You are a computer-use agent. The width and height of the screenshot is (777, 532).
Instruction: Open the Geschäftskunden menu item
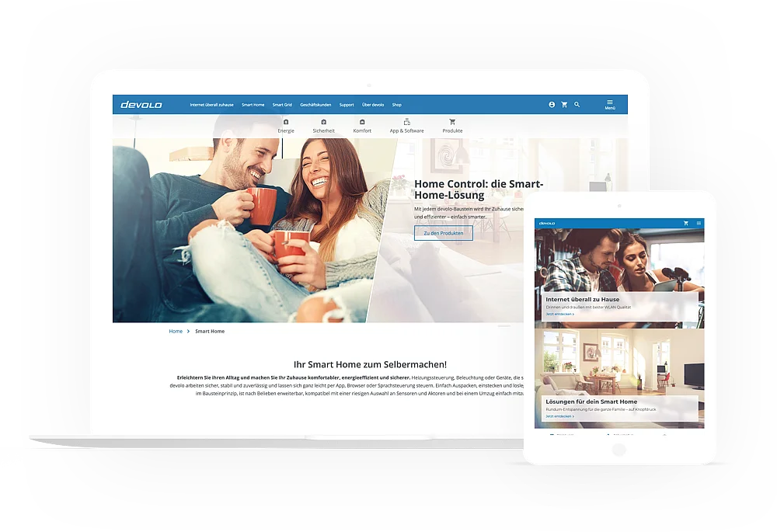[x=315, y=105]
